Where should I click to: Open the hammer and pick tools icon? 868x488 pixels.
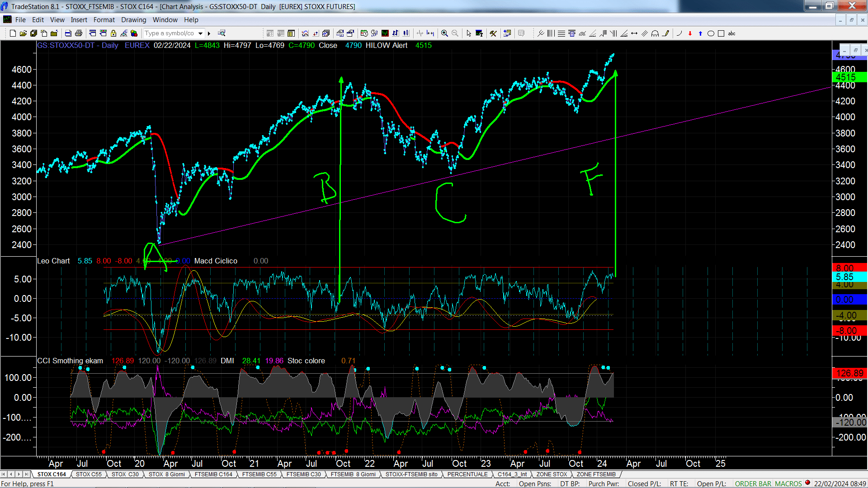point(493,33)
